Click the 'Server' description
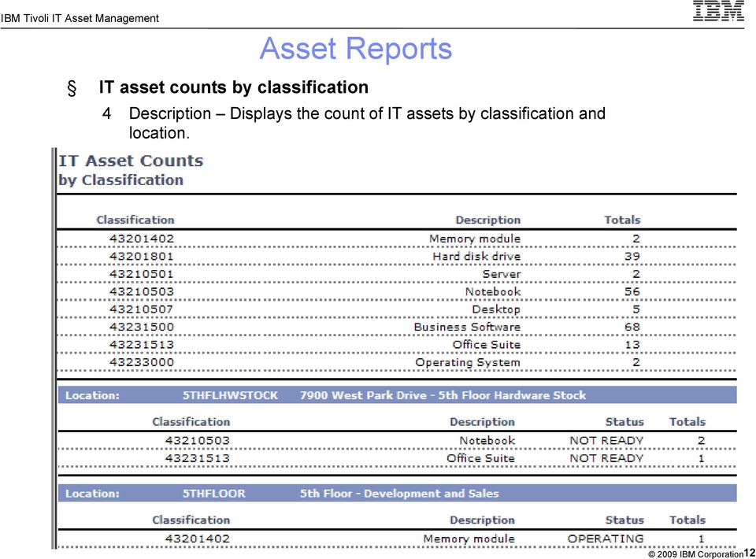 click(x=502, y=274)
